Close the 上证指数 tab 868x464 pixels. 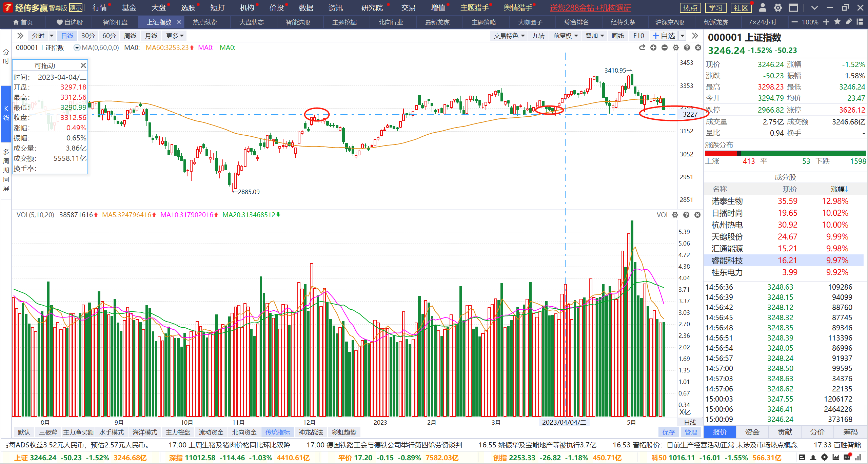(179, 22)
